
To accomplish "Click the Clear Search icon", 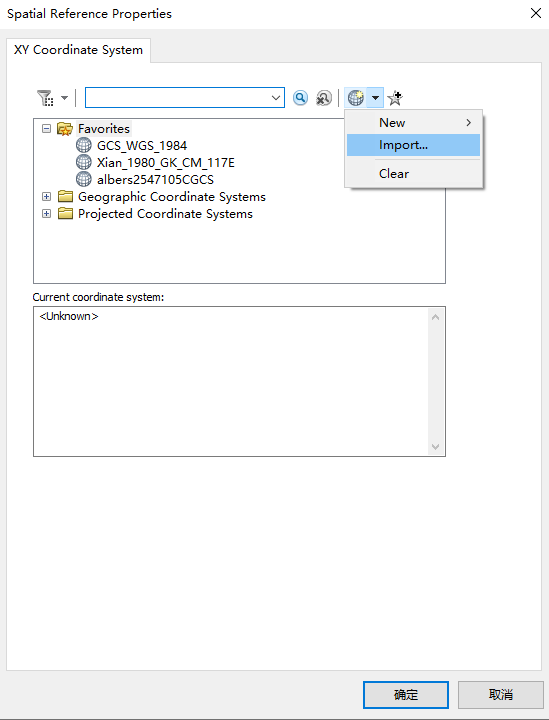I will pos(324,98).
